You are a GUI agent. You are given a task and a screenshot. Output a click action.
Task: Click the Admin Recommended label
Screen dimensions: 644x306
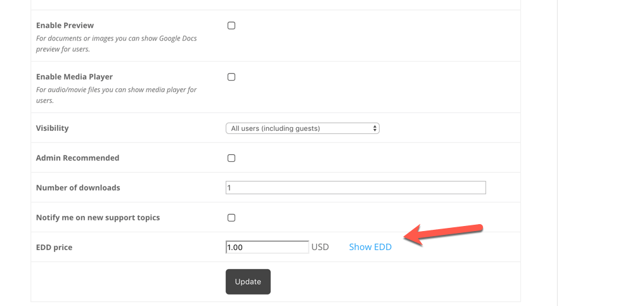click(x=77, y=158)
